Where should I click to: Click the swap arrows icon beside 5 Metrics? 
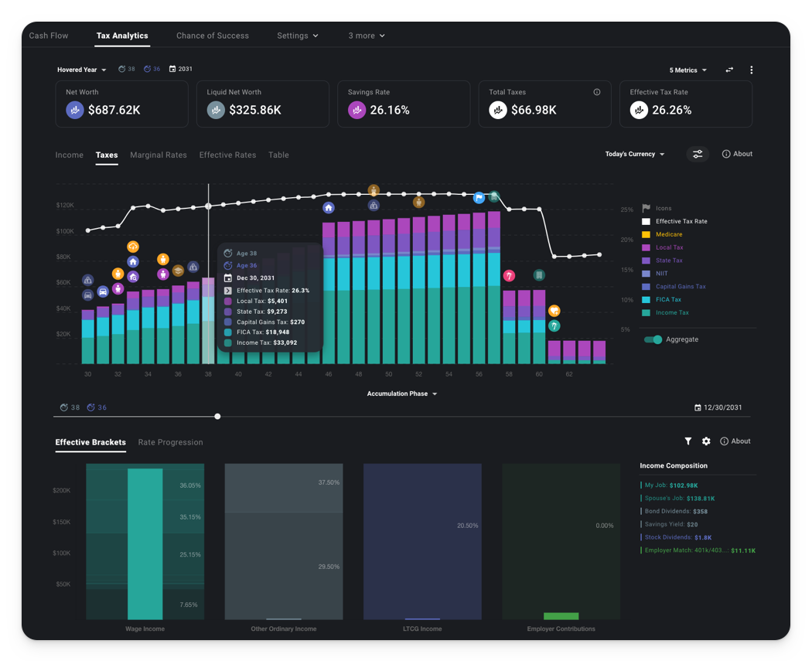728,70
